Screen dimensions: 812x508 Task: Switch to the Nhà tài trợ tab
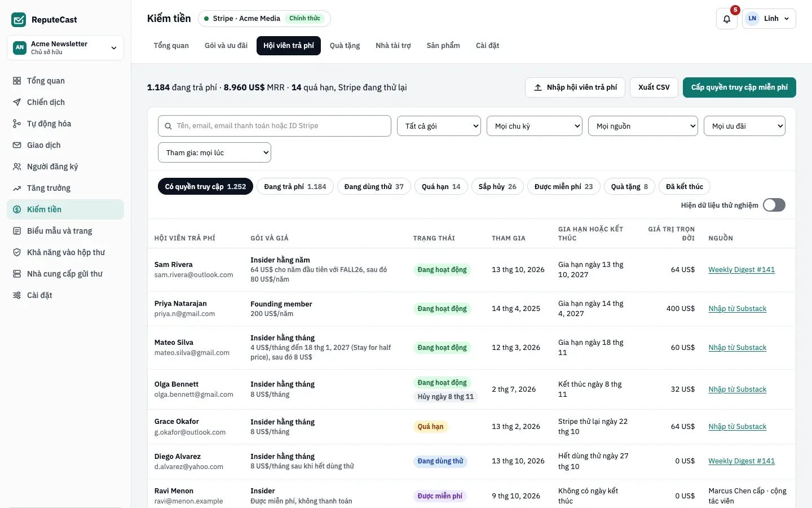[393, 46]
